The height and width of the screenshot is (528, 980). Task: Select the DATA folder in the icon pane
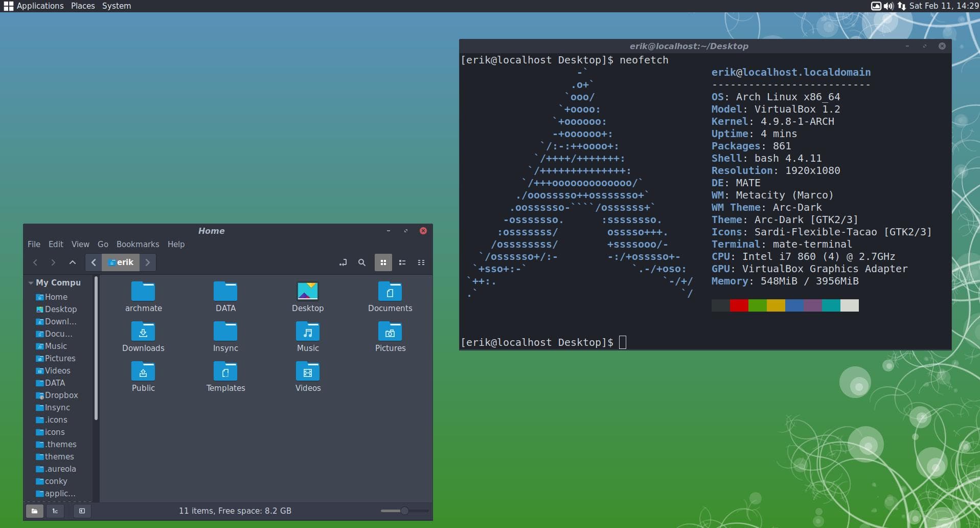point(225,297)
